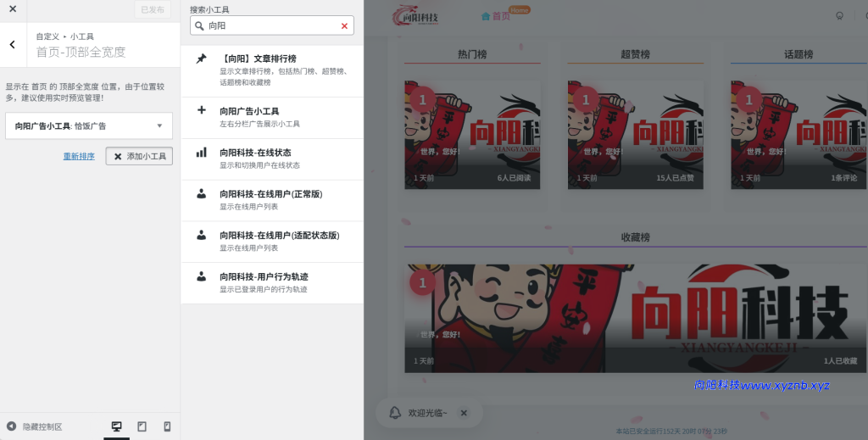
Task: Click the 已发布 publish button
Action: [x=153, y=9]
